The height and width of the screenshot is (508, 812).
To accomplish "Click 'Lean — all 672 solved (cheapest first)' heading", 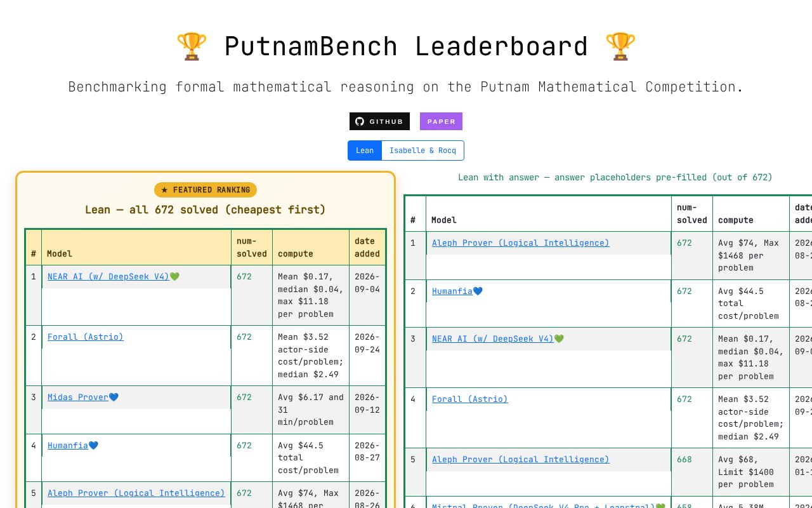I will (x=206, y=210).
